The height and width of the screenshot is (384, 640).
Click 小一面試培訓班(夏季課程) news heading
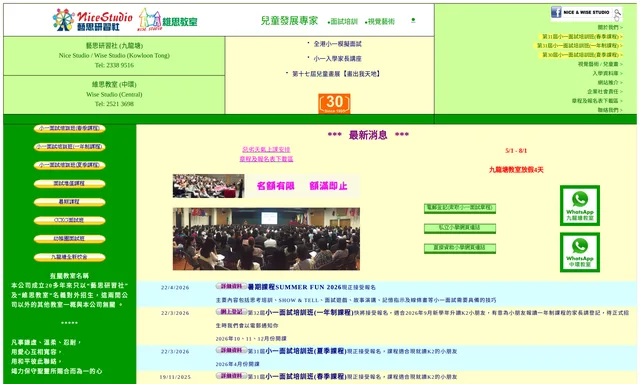[306, 351]
